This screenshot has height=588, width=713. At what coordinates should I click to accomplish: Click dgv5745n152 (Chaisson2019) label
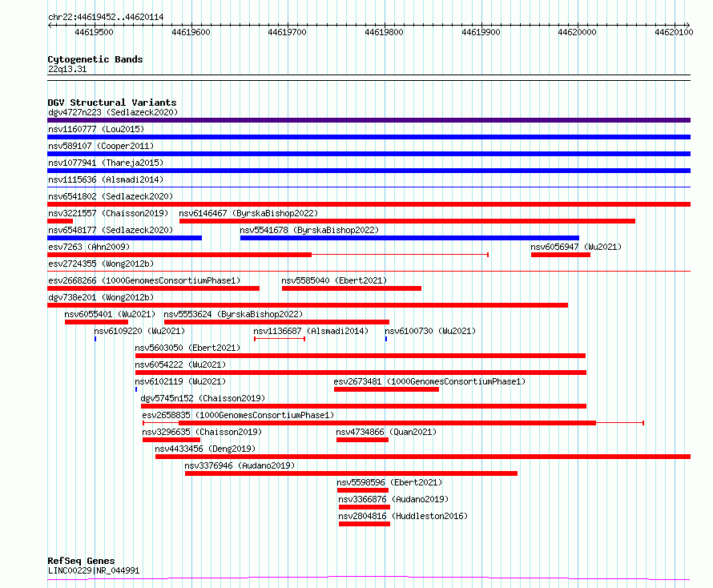click(x=203, y=398)
